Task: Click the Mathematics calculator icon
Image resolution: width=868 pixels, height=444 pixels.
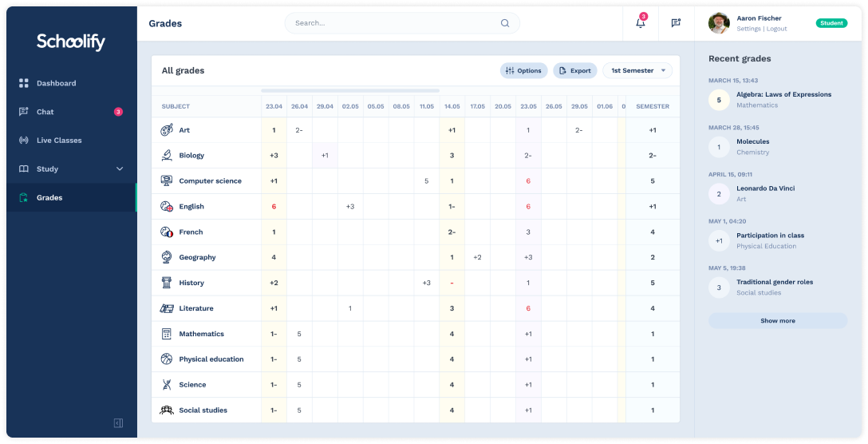Action: click(x=167, y=334)
